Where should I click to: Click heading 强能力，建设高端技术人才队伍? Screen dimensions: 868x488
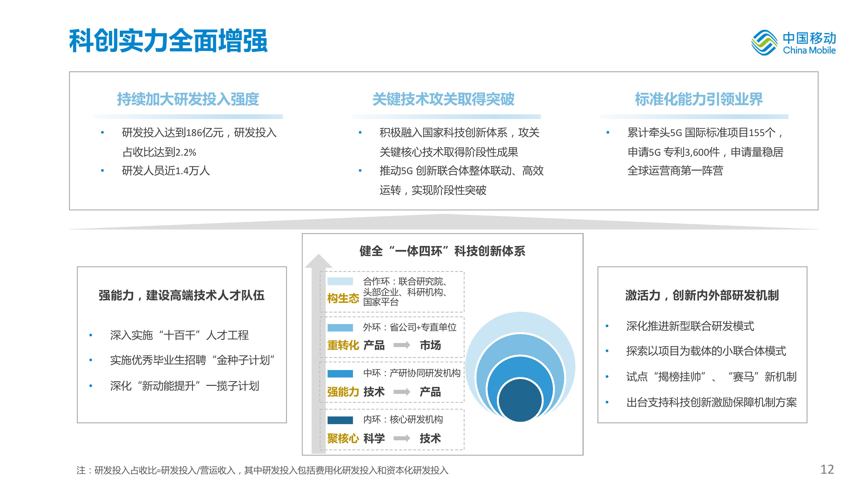click(x=182, y=295)
